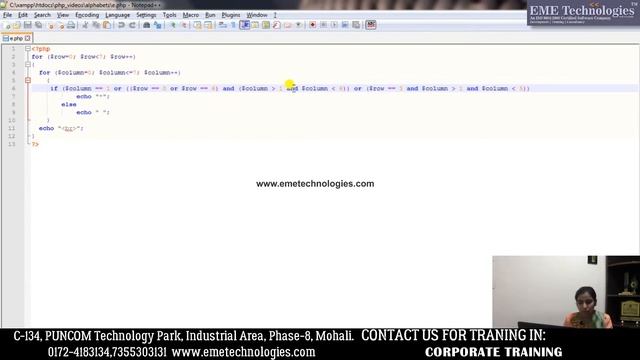Click the Start Recording macro icon
The image size is (640, 360).
coord(313,25)
